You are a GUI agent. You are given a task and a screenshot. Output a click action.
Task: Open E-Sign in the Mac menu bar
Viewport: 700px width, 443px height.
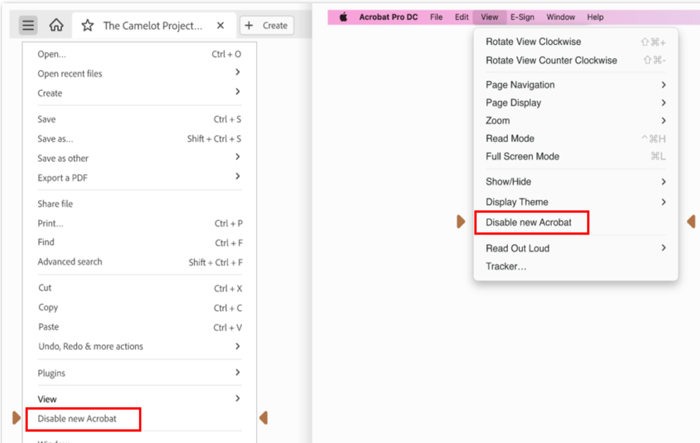pyautogui.click(x=522, y=17)
